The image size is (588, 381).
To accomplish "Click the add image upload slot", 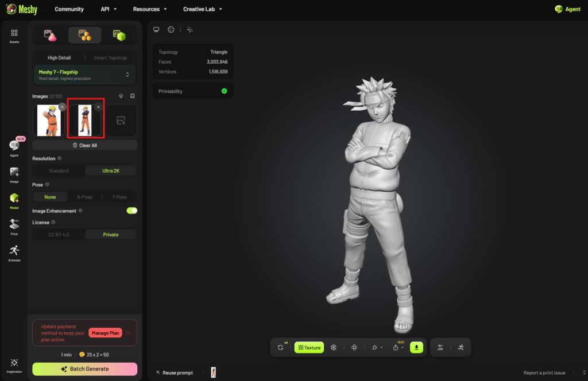I will [x=121, y=120].
